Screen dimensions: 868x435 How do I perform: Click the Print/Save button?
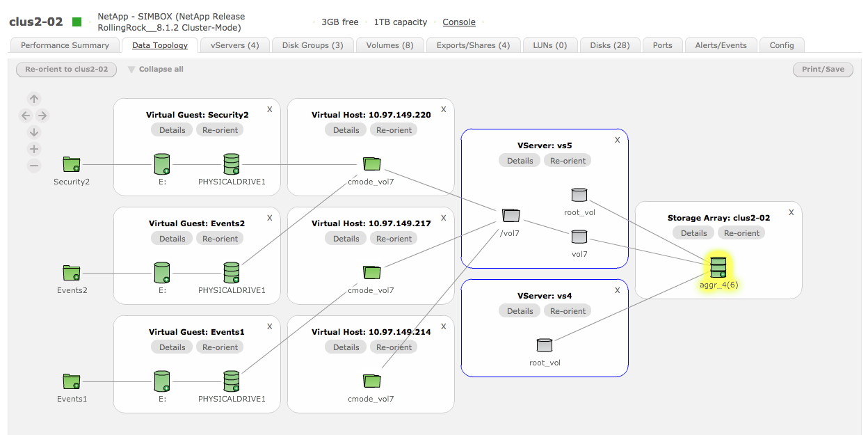pyautogui.click(x=823, y=70)
